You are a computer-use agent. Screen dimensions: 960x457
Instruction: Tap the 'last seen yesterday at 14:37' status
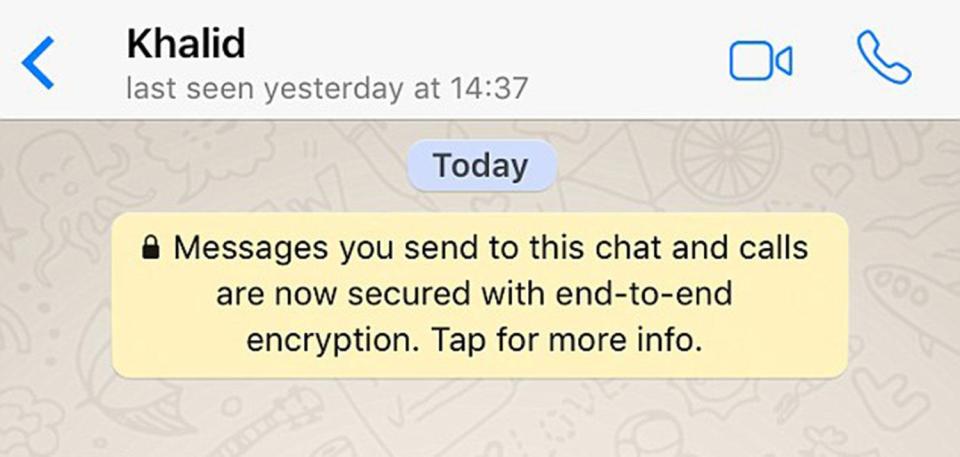point(326,88)
